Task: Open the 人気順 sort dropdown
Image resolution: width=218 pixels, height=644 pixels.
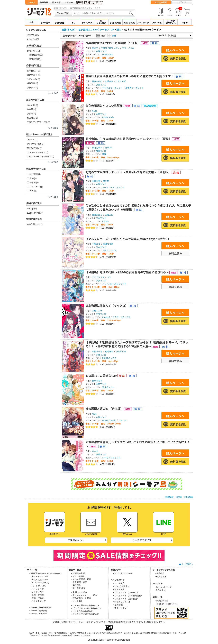Action: (x=180, y=36)
